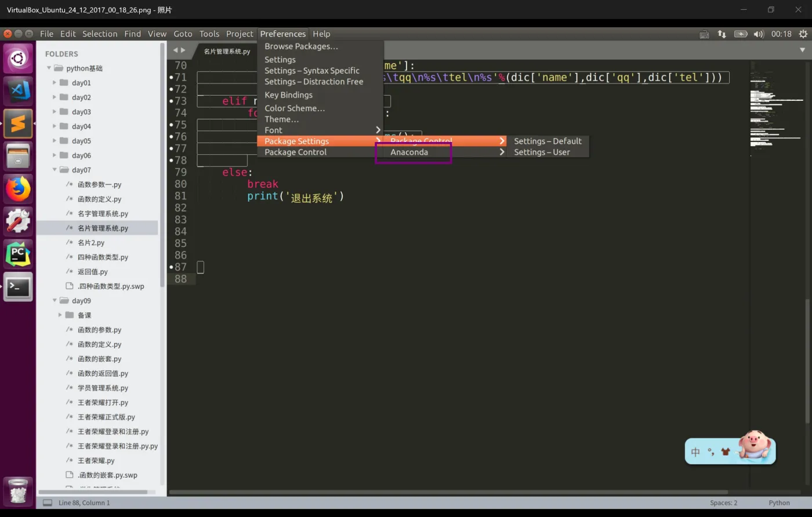Expand the day03 folder
The image size is (812, 517).
pyautogui.click(x=55, y=111)
